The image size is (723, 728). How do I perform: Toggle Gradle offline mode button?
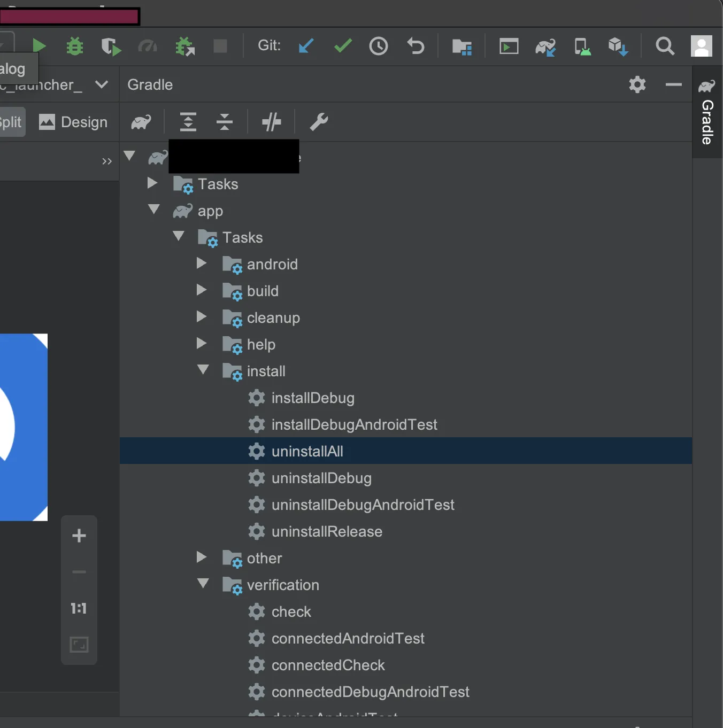(x=272, y=122)
